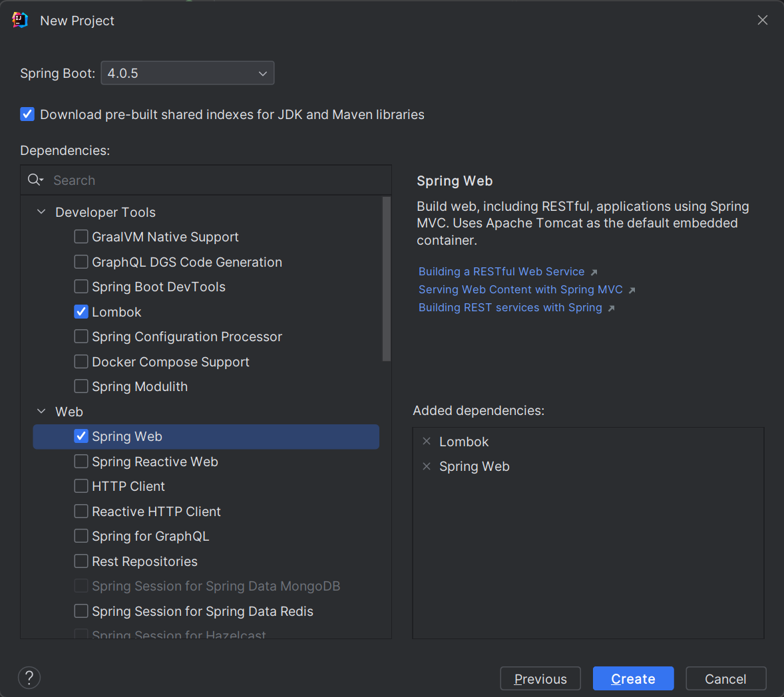Remove Lombok from added dependencies

[x=427, y=442]
